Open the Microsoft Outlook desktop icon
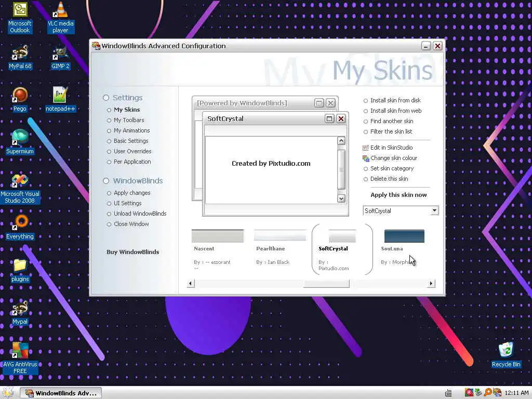532x399 pixels. tap(20, 17)
